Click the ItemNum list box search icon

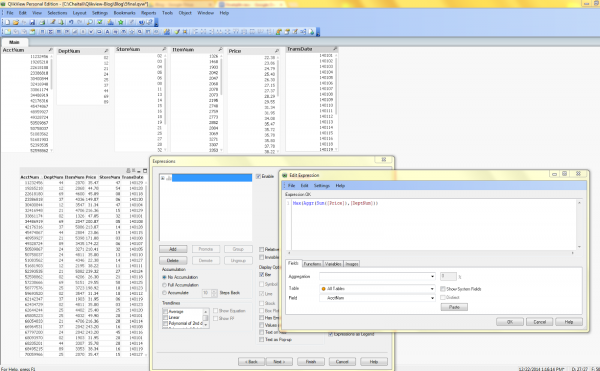pos(220,50)
